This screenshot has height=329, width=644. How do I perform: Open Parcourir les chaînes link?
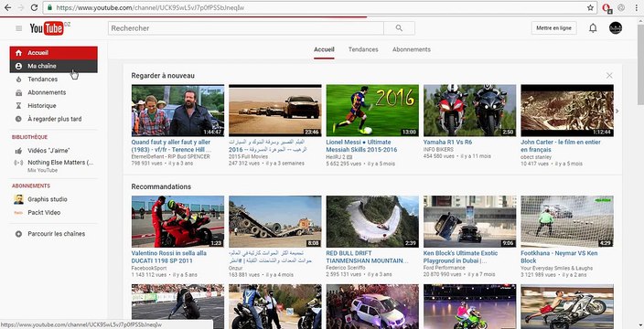coord(57,234)
